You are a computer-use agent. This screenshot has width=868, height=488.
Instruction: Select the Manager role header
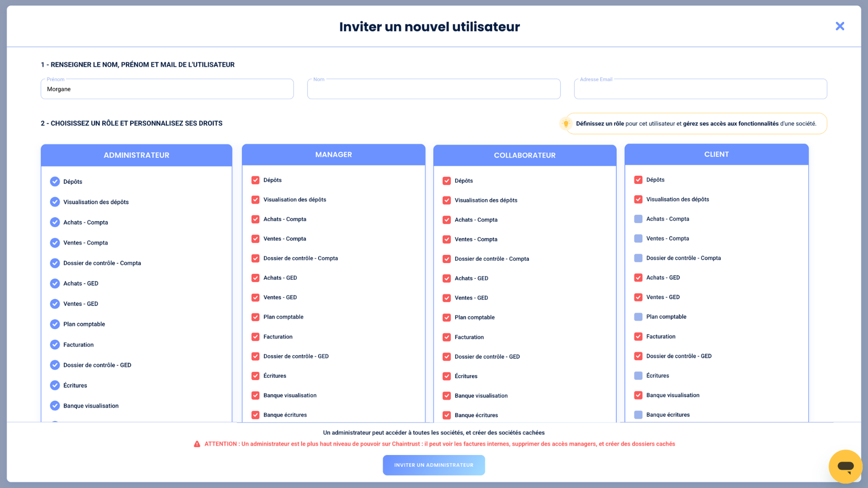tap(334, 155)
